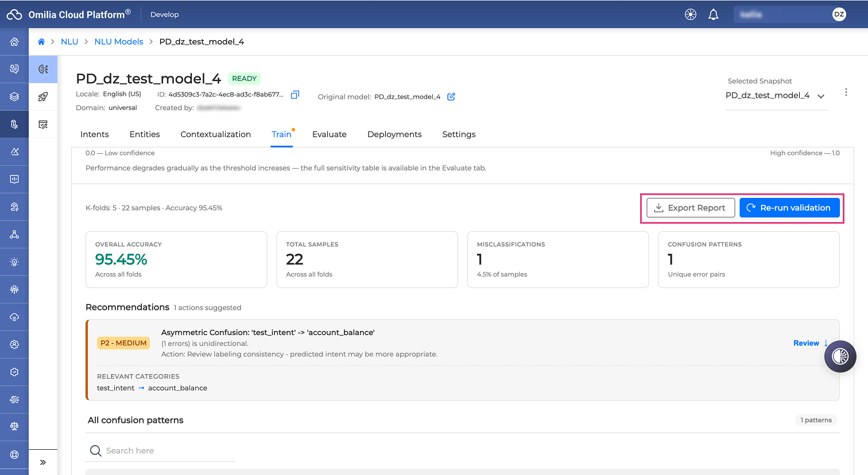Switch to the Evaluate tab

click(x=330, y=134)
